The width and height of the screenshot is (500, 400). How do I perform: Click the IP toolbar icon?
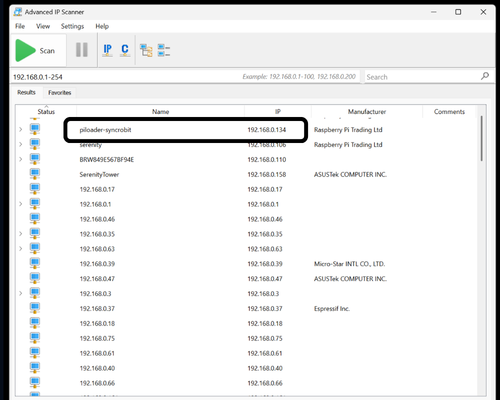pyautogui.click(x=107, y=50)
